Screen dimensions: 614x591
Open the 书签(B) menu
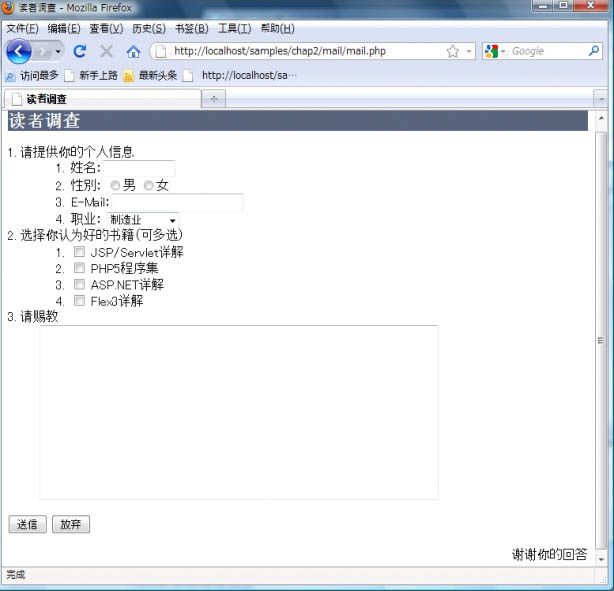click(x=192, y=28)
